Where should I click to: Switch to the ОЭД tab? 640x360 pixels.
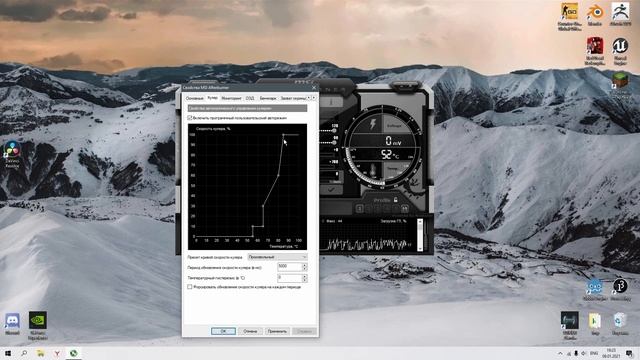point(250,98)
